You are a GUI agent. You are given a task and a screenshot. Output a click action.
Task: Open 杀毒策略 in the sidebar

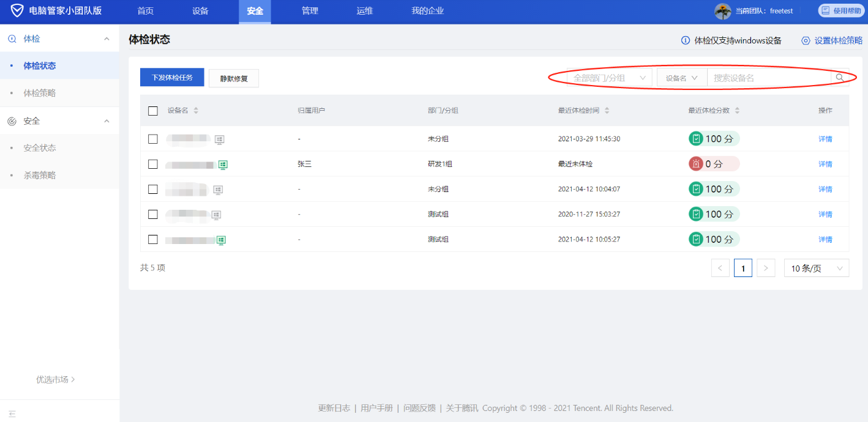[x=40, y=175]
